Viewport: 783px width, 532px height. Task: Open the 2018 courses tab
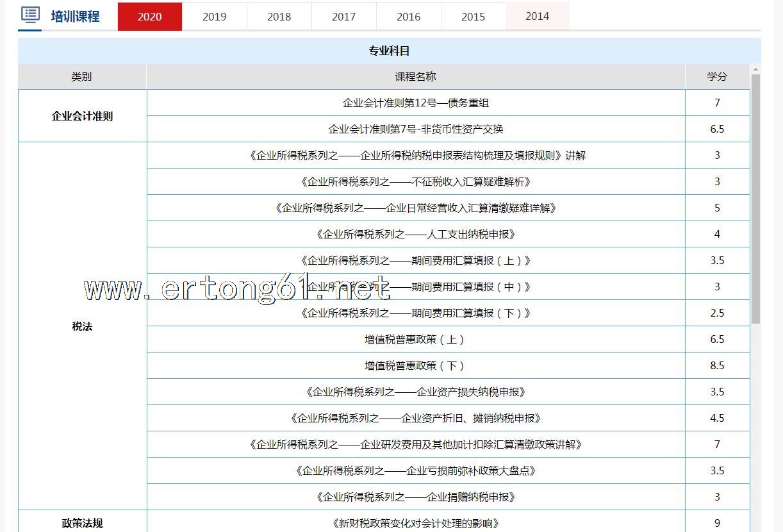pyautogui.click(x=279, y=17)
